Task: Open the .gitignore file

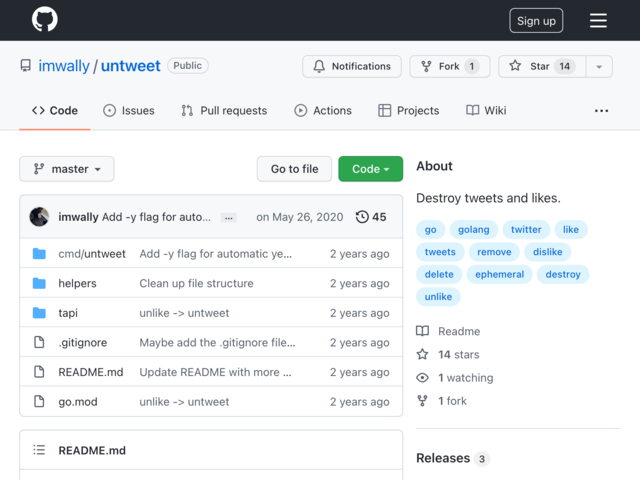Action: click(82, 342)
